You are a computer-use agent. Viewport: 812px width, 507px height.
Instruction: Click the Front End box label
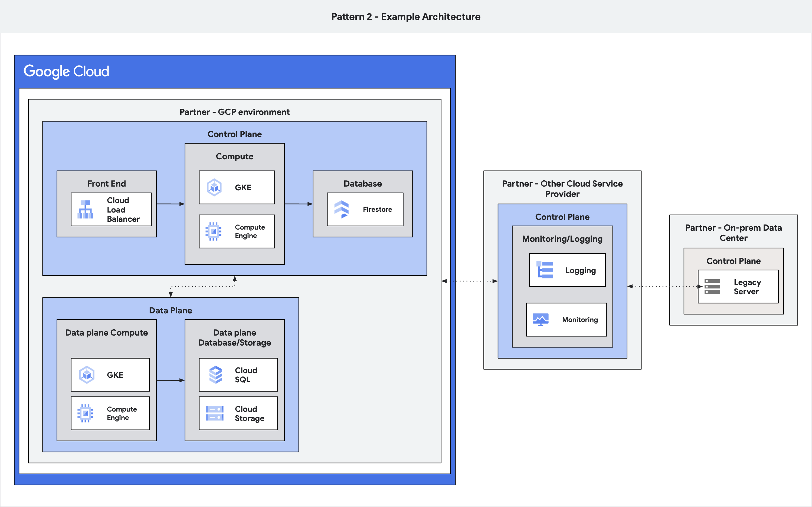106,183
